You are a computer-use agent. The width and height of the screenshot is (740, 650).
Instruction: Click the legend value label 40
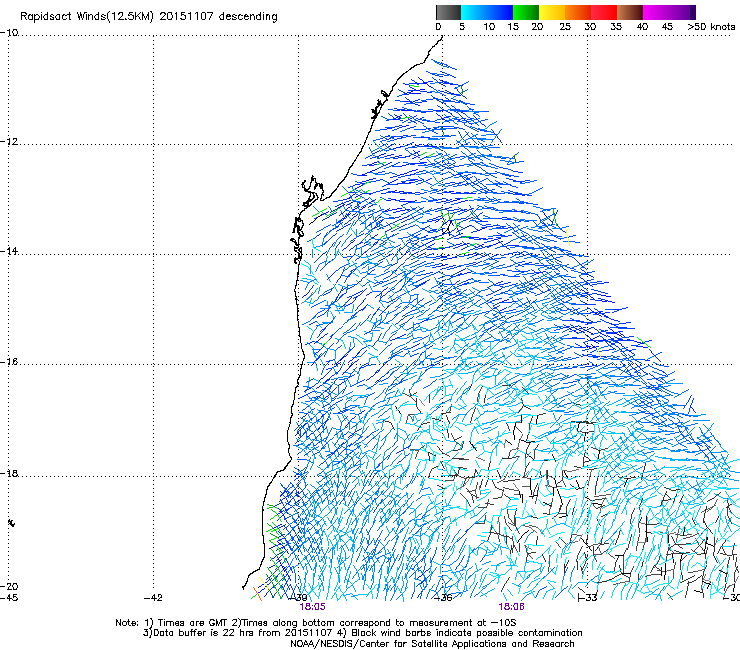(x=642, y=27)
